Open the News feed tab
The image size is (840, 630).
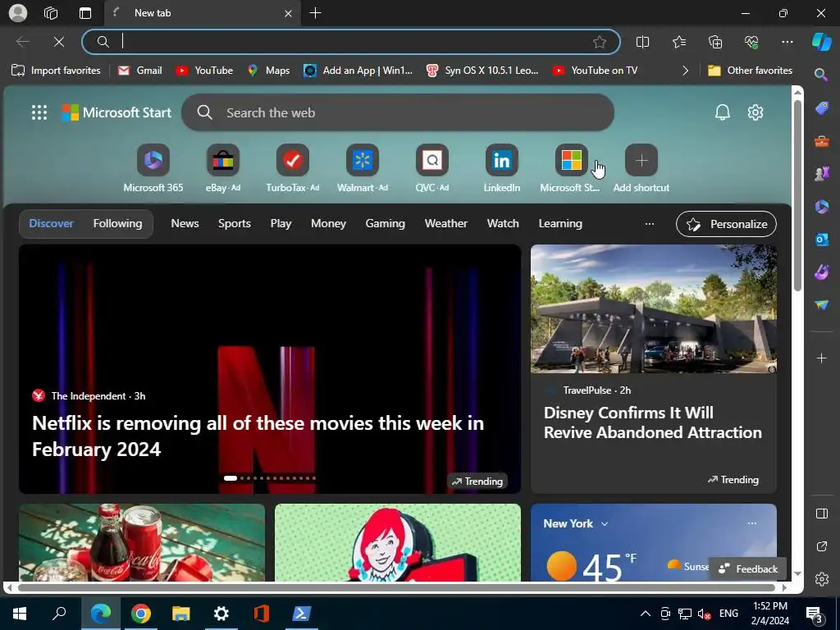[185, 223]
